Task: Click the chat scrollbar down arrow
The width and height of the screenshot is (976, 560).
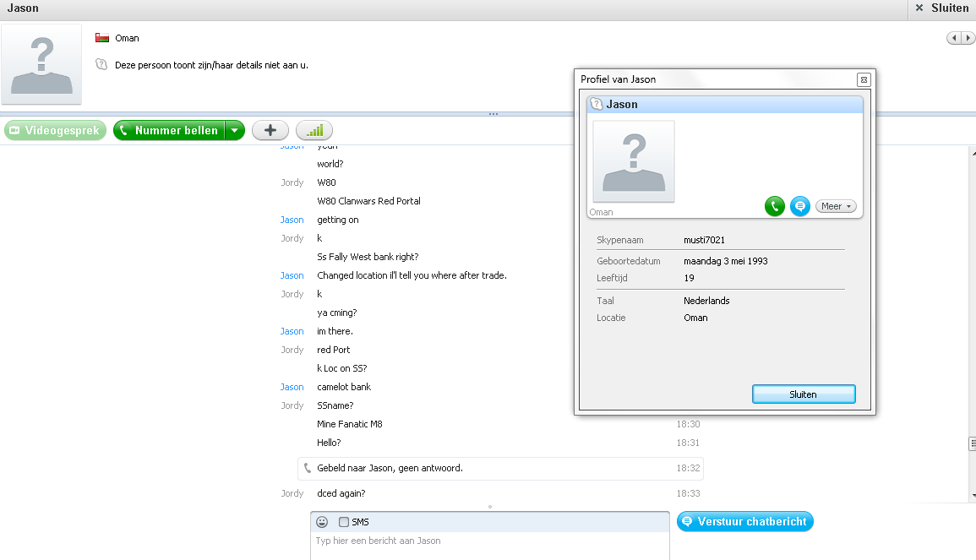Action: pos(973,496)
